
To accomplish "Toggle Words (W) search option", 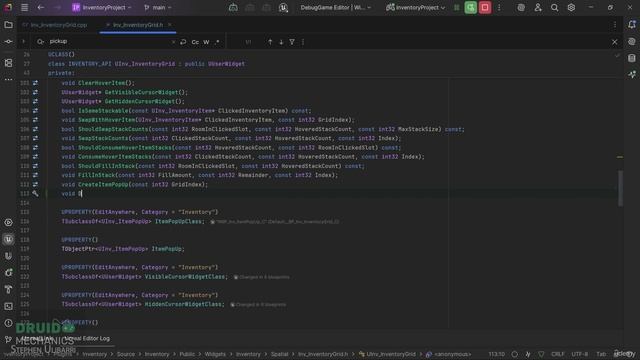I will [206, 42].
